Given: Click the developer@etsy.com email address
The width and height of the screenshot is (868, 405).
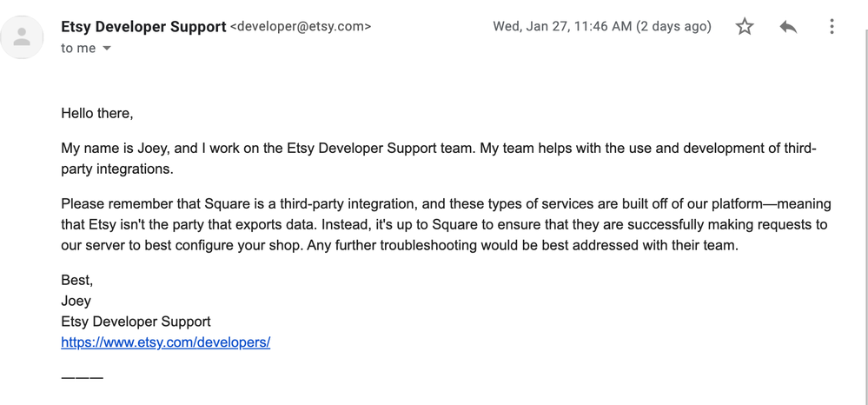Looking at the screenshot, I should (x=301, y=27).
